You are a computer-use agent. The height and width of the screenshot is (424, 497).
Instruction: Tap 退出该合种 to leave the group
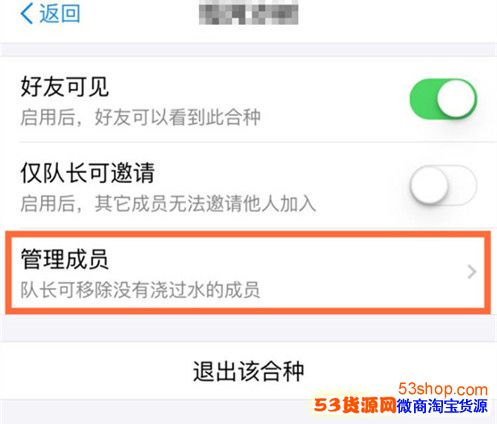pyautogui.click(x=248, y=371)
